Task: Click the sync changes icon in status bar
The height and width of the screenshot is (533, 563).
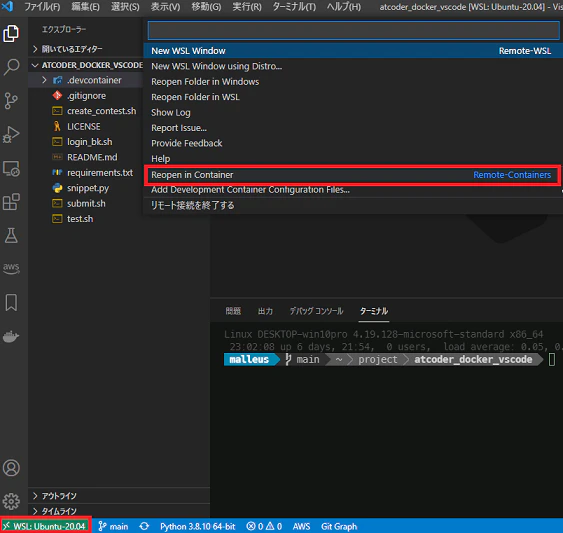Action: pyautogui.click(x=144, y=526)
